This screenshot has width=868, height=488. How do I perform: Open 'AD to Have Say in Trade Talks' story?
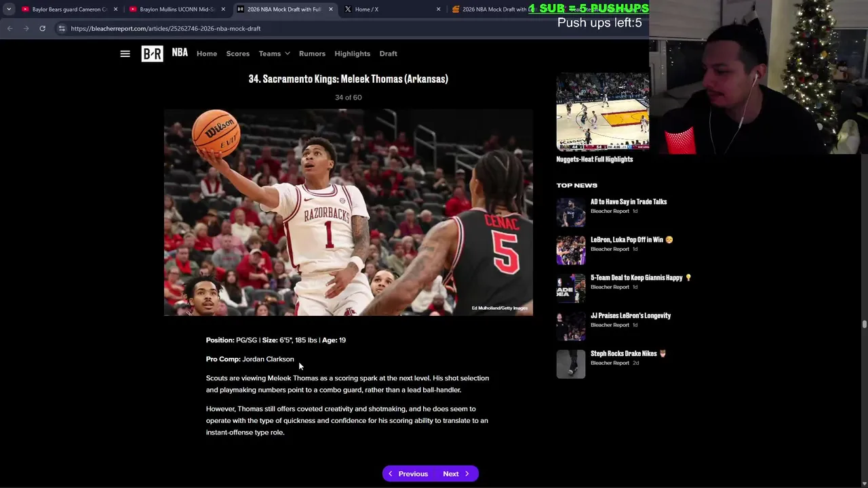pos(629,201)
